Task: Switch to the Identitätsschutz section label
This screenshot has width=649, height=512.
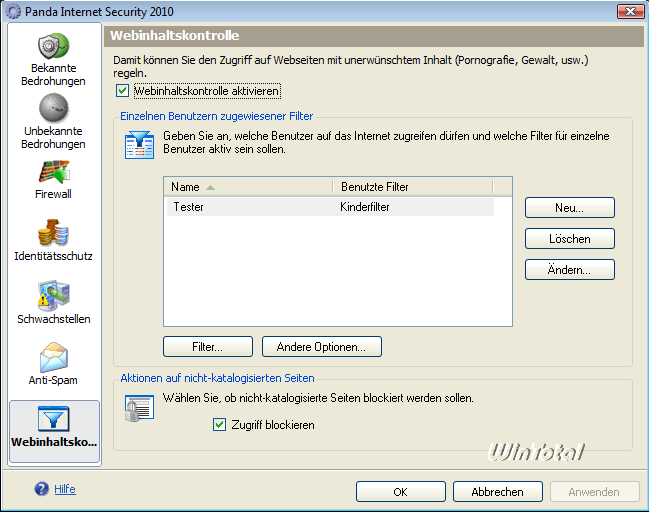Action: [53, 256]
